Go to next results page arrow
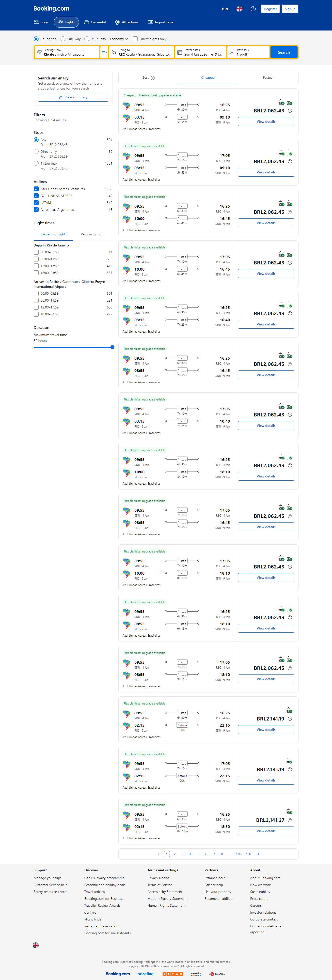Viewport: 332px width, 980px height. tap(258, 854)
